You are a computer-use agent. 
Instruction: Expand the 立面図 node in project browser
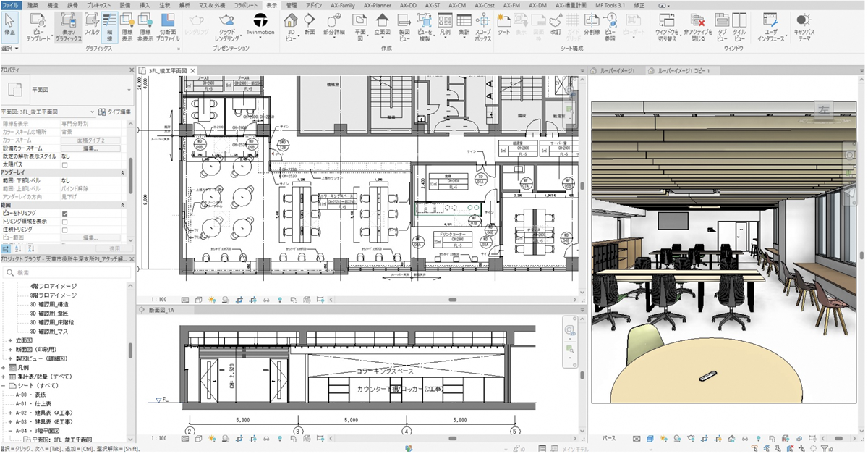coord(11,340)
